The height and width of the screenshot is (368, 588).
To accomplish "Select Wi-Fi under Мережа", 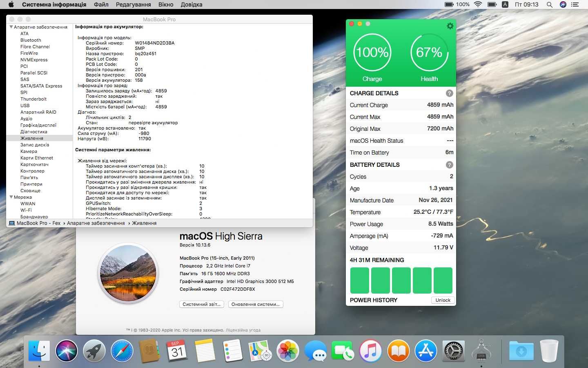I will 26,210.
